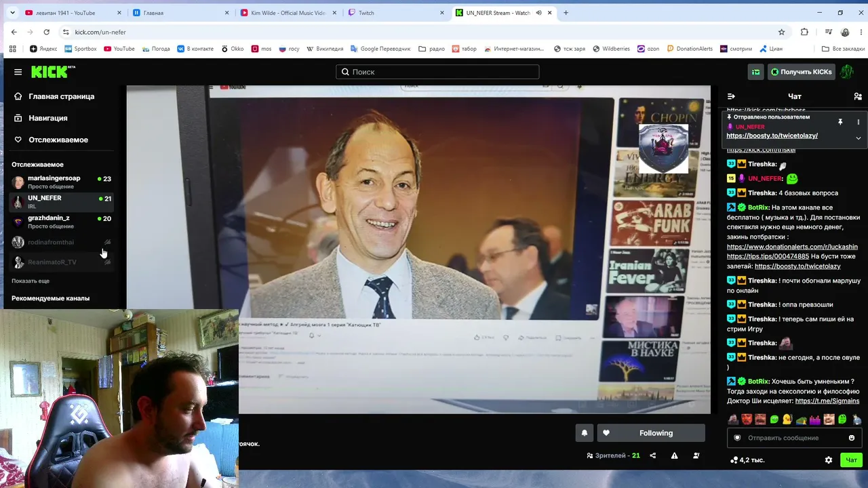
Task: Bookmark this page with the star
Action: [x=781, y=32]
